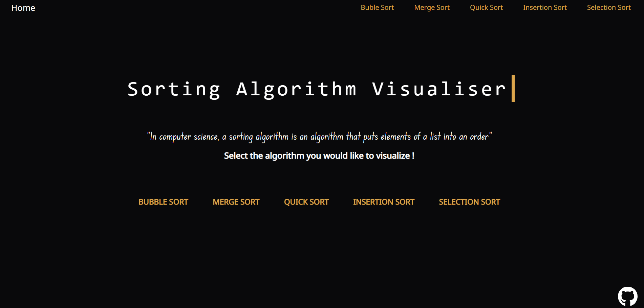Open Buble Sort in the navbar
The width and height of the screenshot is (644, 308).
pyautogui.click(x=377, y=7)
